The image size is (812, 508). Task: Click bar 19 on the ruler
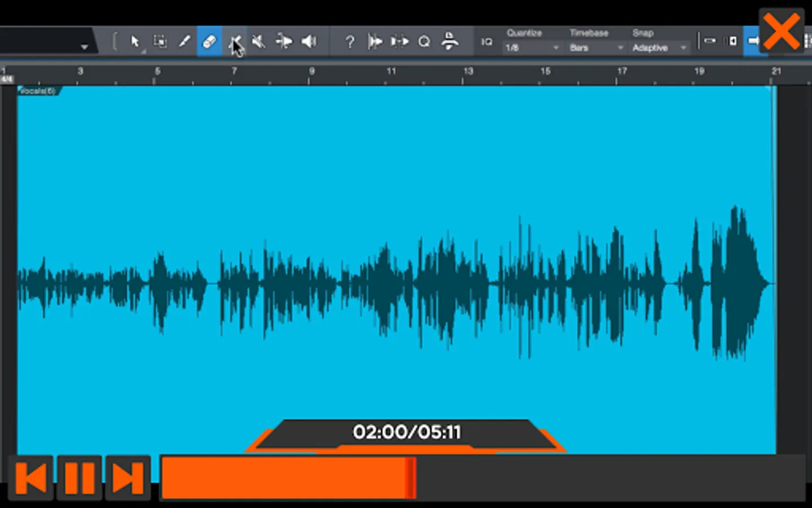point(699,71)
